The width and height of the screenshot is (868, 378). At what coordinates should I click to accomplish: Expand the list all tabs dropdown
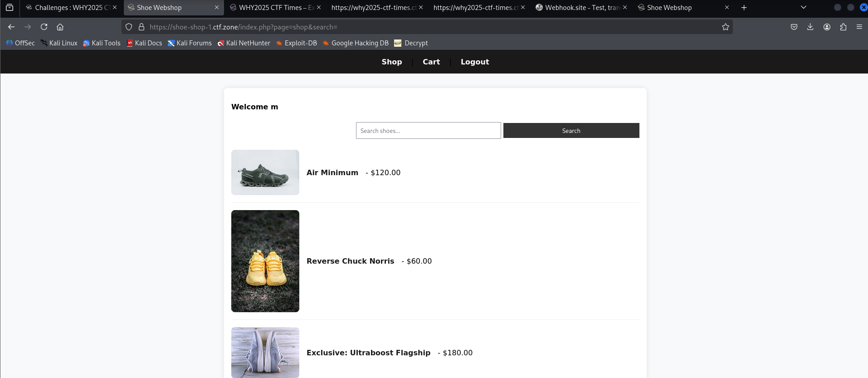[803, 7]
